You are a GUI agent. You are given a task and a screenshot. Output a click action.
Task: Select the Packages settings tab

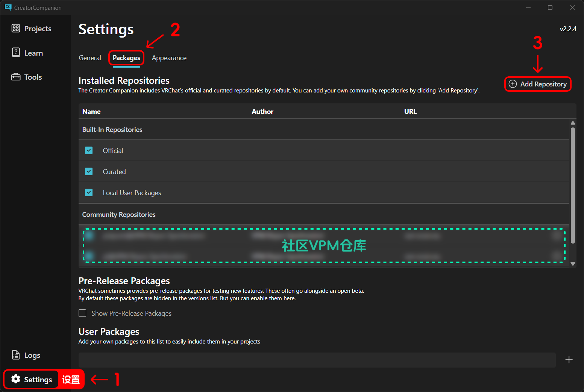(x=126, y=58)
